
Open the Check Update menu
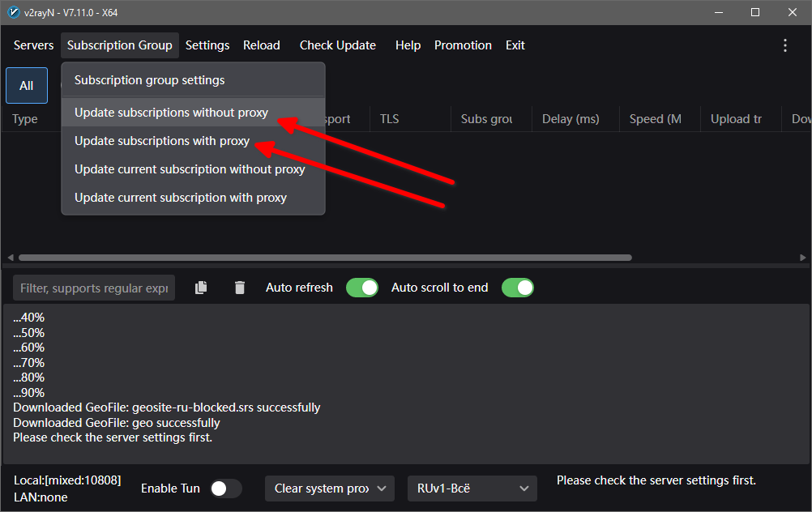click(338, 45)
